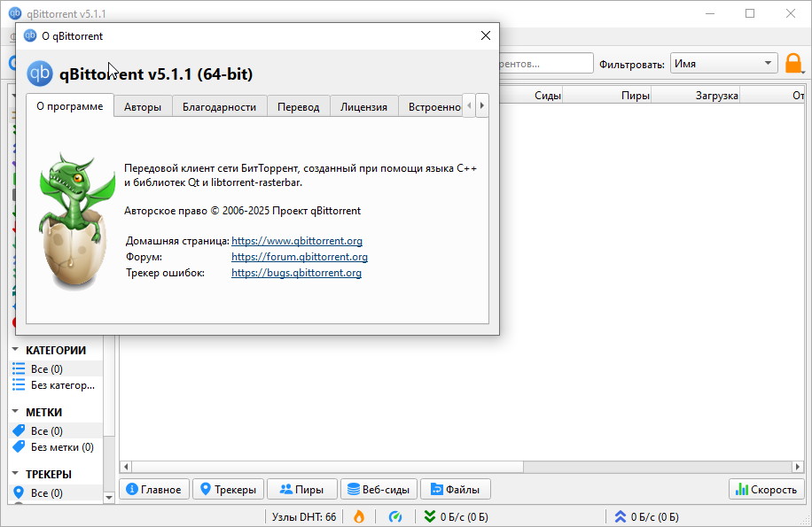
Task: Click the green dragon mascot image
Action: tap(76, 221)
